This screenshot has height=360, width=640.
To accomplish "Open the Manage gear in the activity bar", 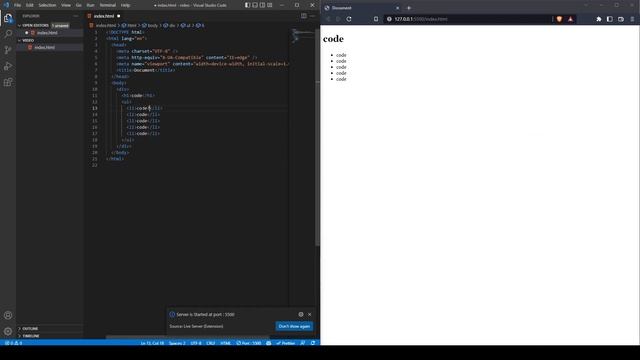I will 8,331.
